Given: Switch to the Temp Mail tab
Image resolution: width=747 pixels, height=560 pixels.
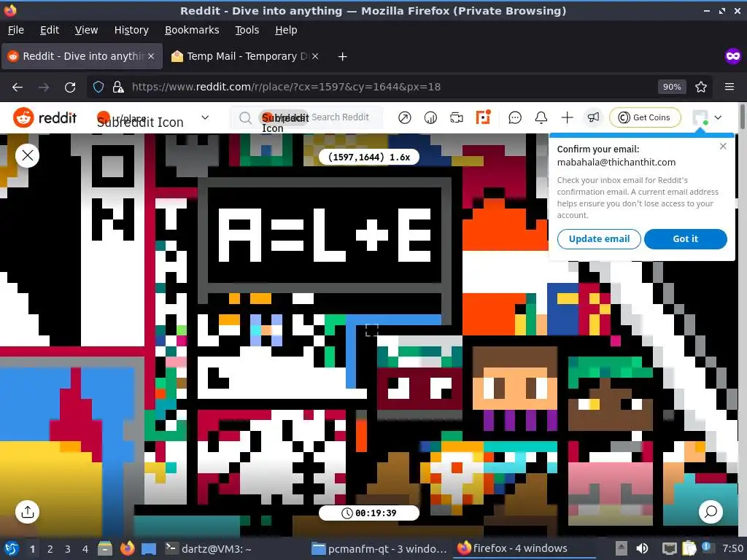Looking at the screenshot, I should point(245,56).
